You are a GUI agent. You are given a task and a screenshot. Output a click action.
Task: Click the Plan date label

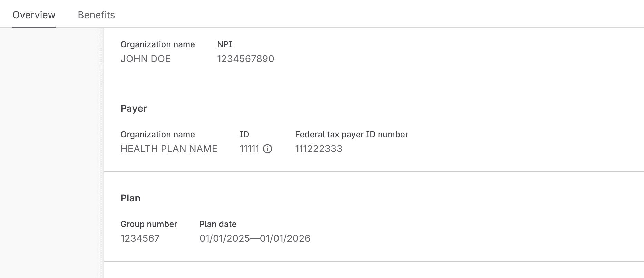[218, 224]
